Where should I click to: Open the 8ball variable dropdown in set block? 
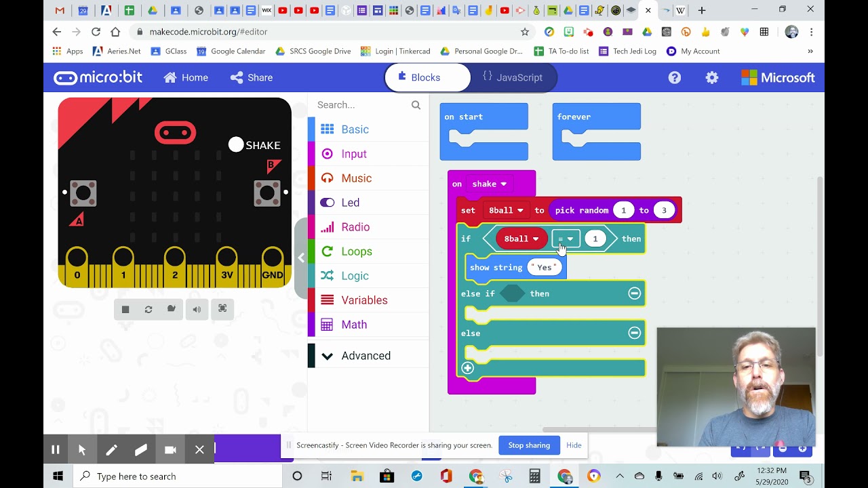coord(506,210)
